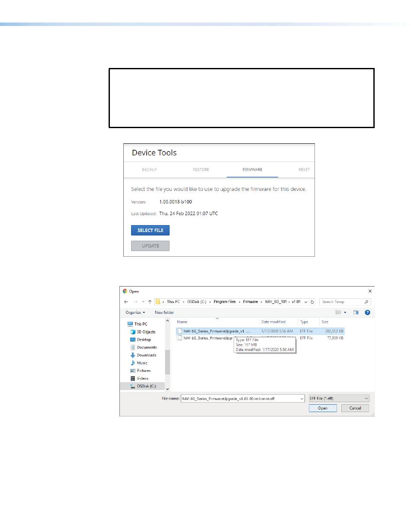Open the dialog Help icon
The width and height of the screenshot is (411, 532).
(x=367, y=312)
